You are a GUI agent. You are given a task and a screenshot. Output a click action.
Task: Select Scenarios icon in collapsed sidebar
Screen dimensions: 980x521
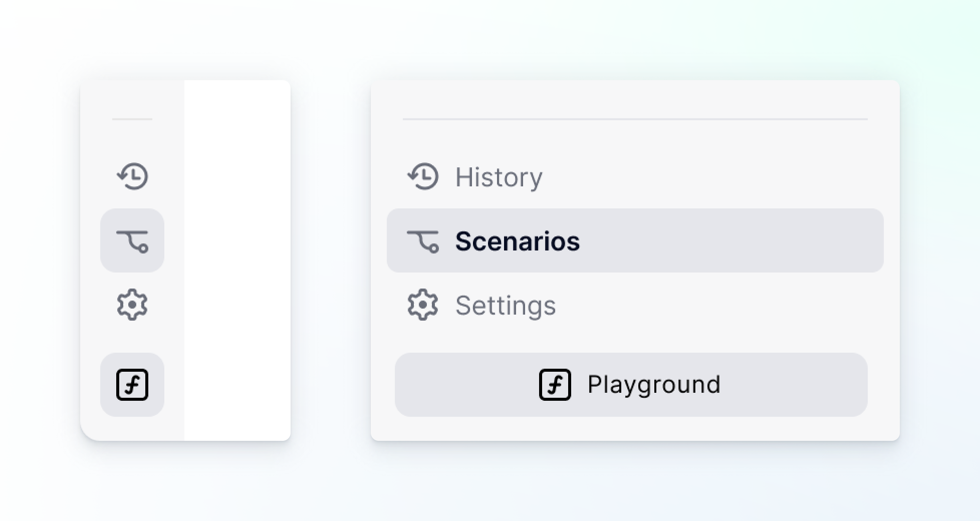(x=132, y=240)
